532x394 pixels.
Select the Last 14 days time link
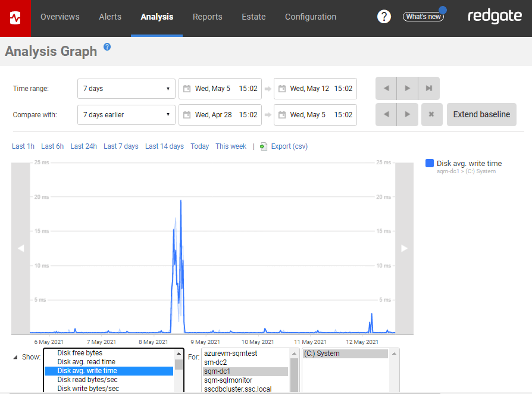click(x=164, y=146)
